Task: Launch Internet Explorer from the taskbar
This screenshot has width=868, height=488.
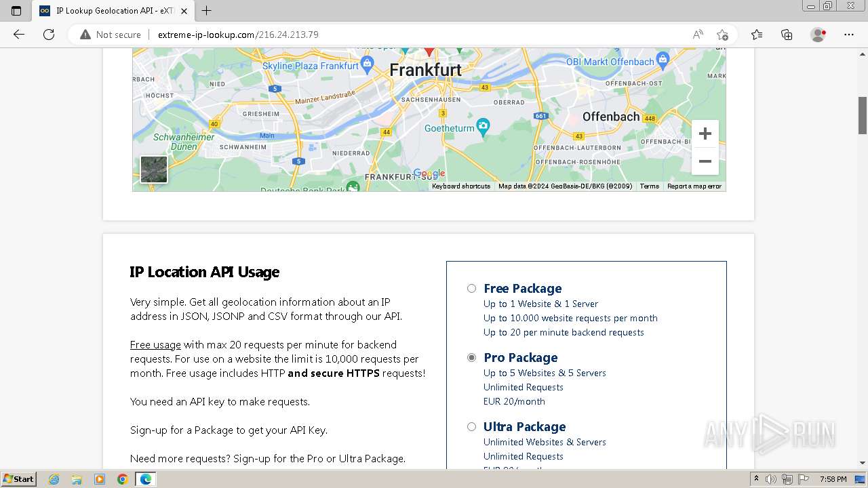Action: (x=54, y=479)
